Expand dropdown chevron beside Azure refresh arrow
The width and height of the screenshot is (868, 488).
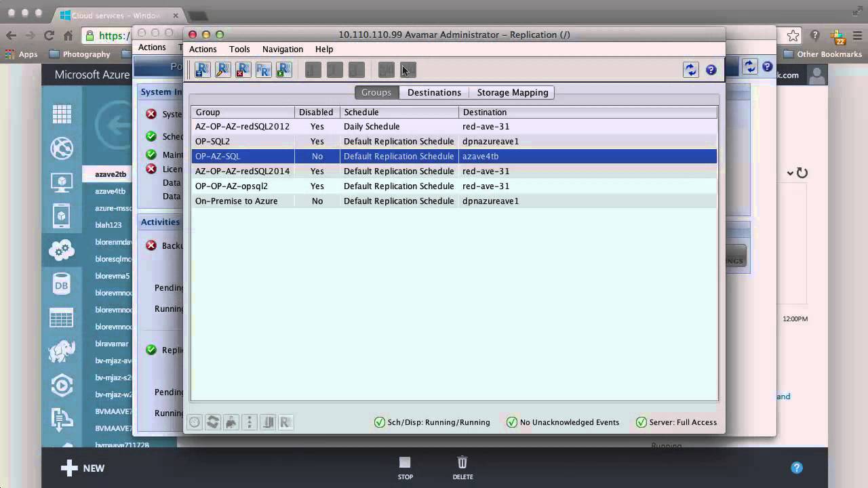coord(790,174)
